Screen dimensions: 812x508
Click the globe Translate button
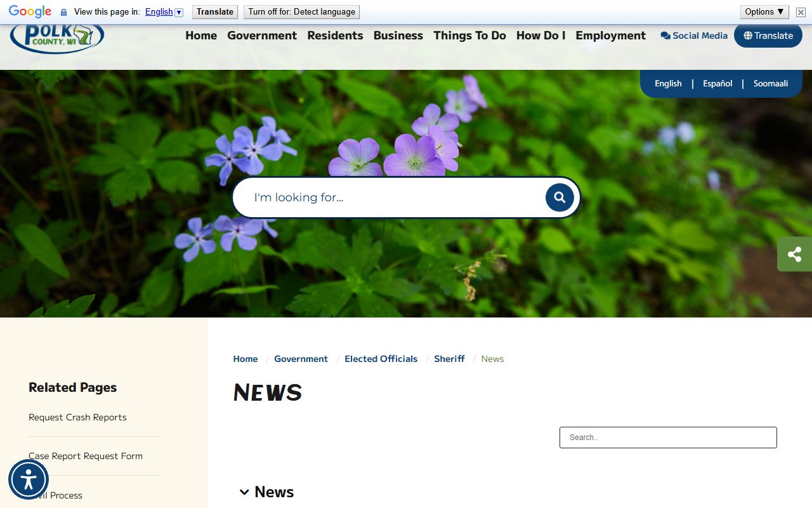(x=768, y=36)
